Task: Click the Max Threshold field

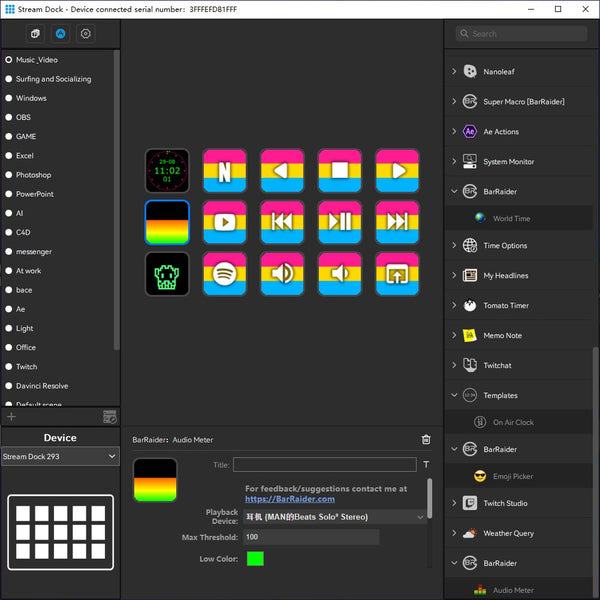Action: [311, 537]
